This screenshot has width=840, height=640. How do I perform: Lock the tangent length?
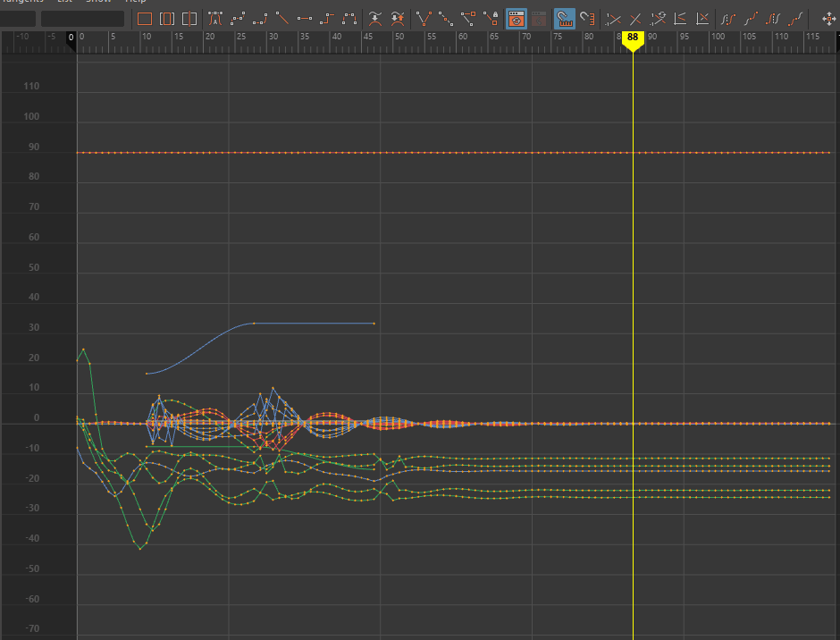[491, 20]
